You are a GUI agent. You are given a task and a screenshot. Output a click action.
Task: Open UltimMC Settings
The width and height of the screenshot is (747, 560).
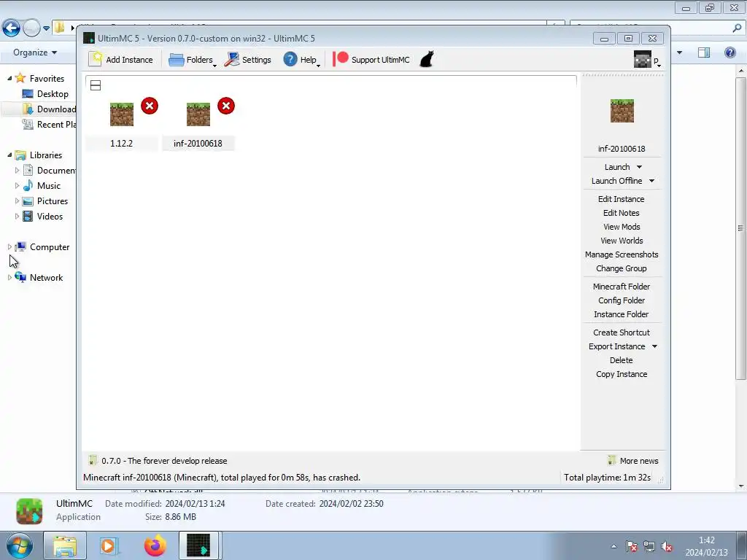[248, 60]
